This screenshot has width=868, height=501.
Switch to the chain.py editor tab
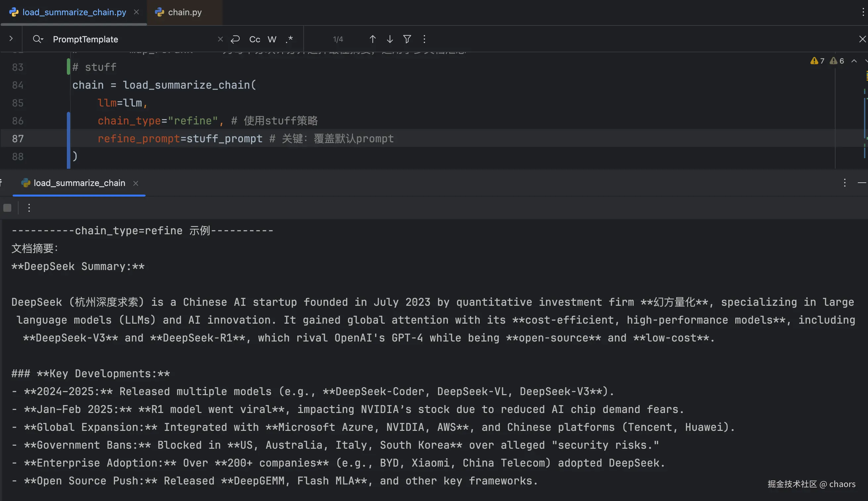pos(184,12)
